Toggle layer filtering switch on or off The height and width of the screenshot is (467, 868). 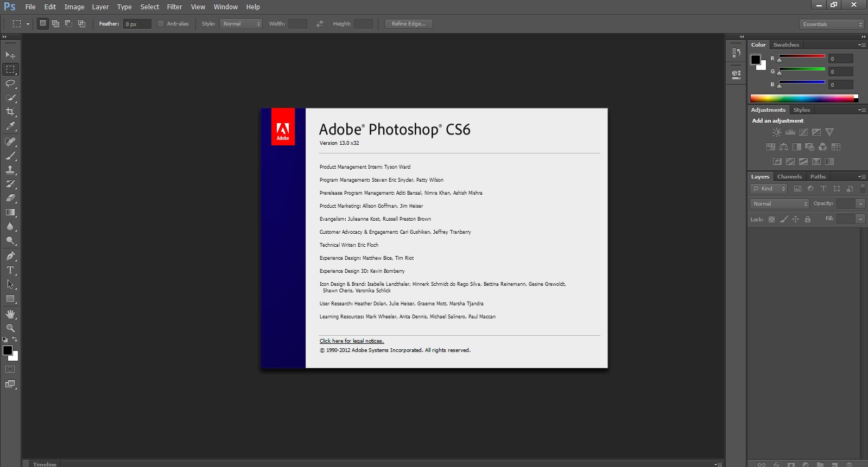pyautogui.click(x=863, y=189)
